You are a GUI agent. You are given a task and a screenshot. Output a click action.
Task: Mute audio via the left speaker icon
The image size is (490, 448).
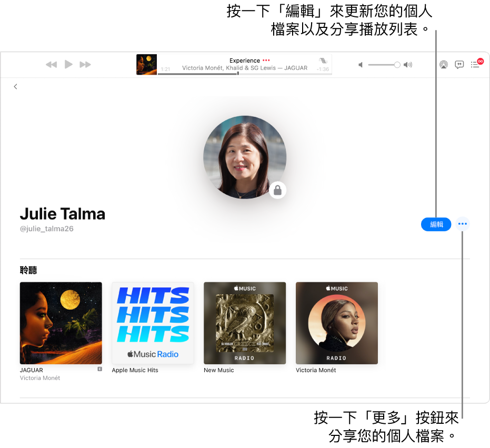(360, 65)
